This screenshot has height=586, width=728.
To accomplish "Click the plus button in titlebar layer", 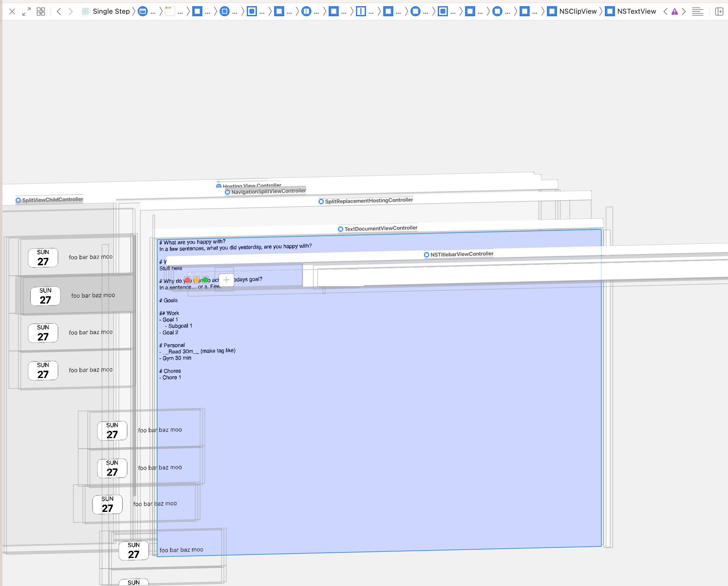I will tap(226, 280).
